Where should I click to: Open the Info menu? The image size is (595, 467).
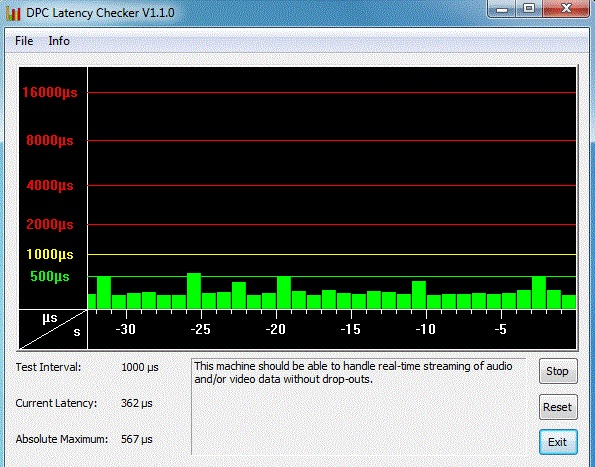(59, 41)
